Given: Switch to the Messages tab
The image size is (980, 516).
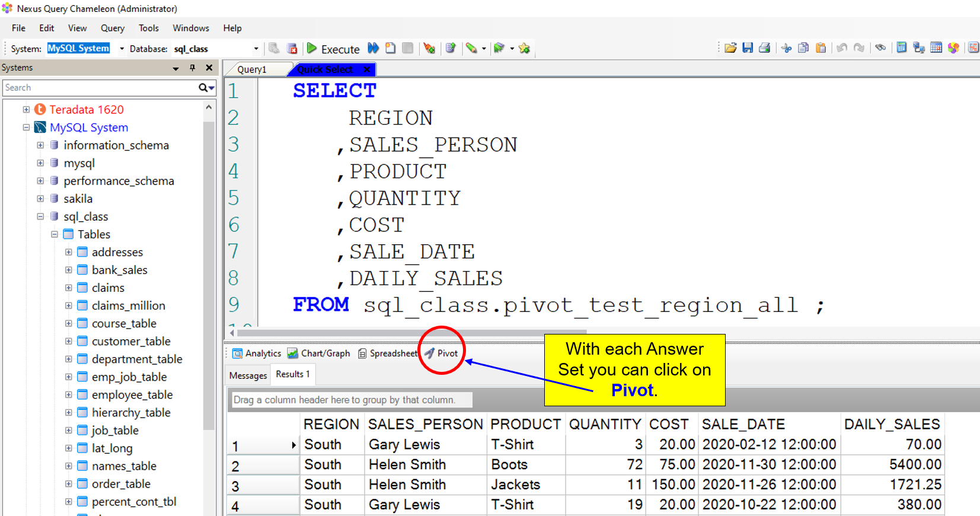Looking at the screenshot, I should (x=248, y=375).
